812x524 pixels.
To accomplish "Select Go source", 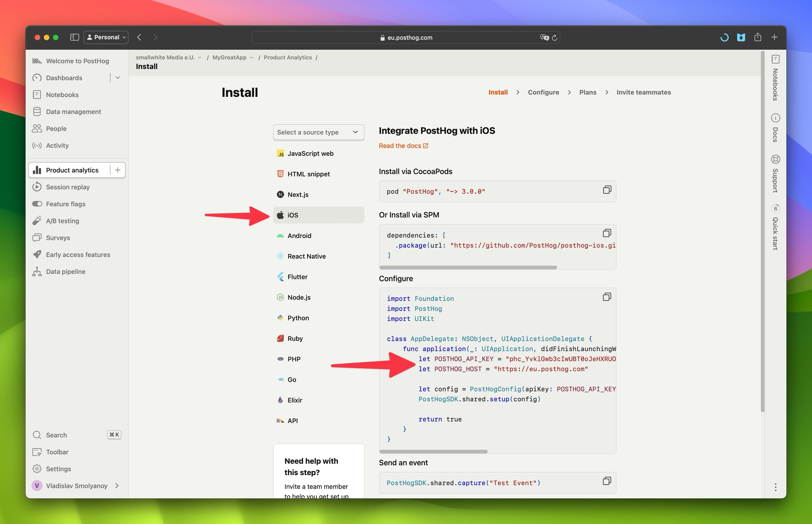I will (x=318, y=380).
